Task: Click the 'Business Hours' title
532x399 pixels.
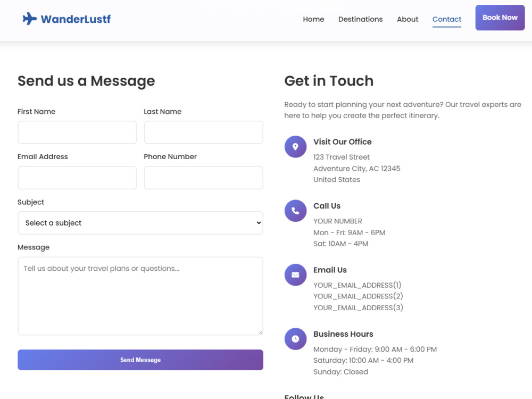Action: click(x=343, y=334)
